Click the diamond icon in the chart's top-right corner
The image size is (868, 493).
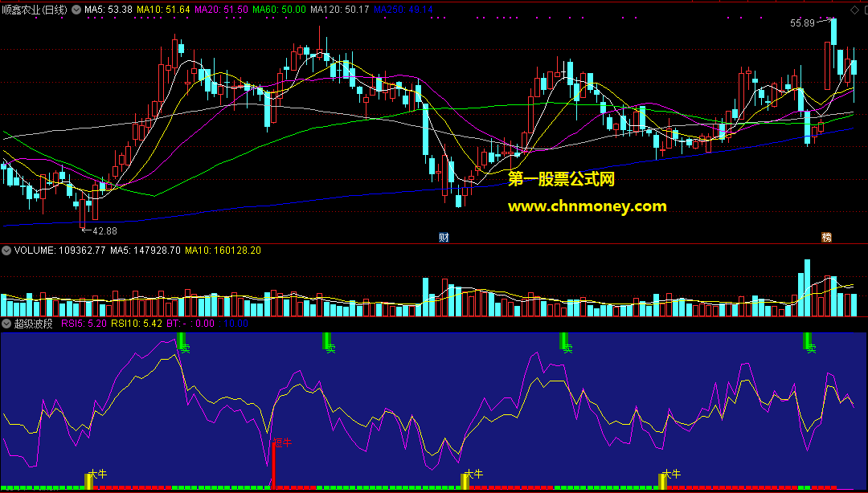(853, 10)
